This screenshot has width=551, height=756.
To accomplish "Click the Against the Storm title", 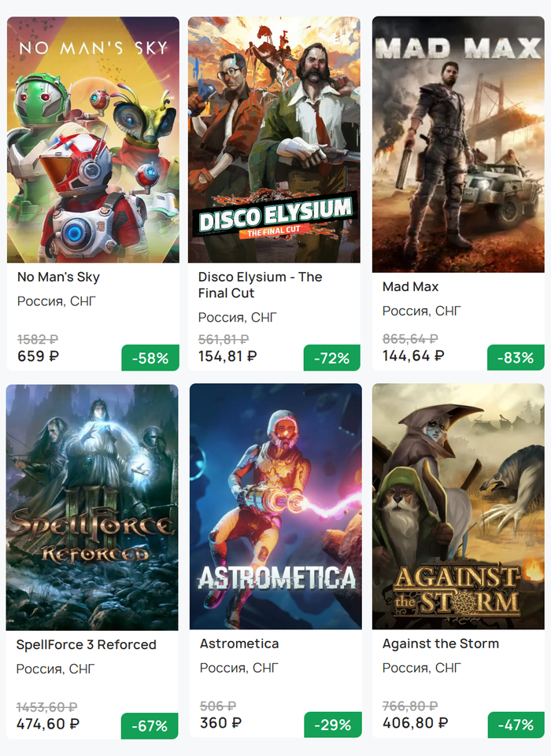I will point(441,644).
